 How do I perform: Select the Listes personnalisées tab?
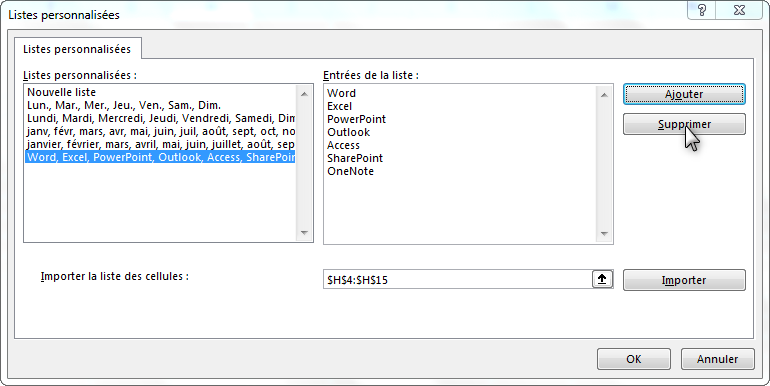[x=77, y=49]
